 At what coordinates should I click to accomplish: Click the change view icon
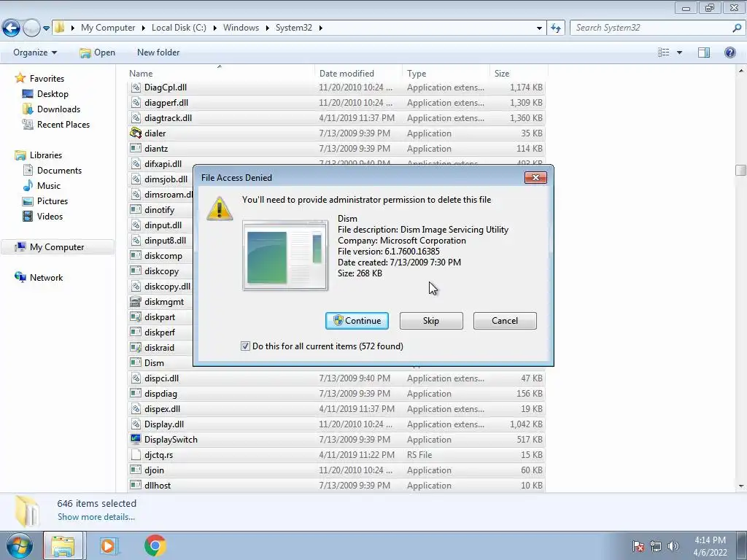pyautogui.click(x=664, y=52)
